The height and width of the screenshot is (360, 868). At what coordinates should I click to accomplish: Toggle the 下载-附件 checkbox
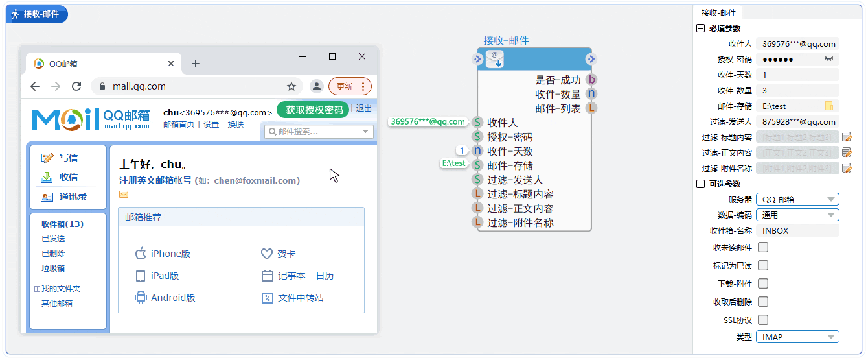coord(763,283)
